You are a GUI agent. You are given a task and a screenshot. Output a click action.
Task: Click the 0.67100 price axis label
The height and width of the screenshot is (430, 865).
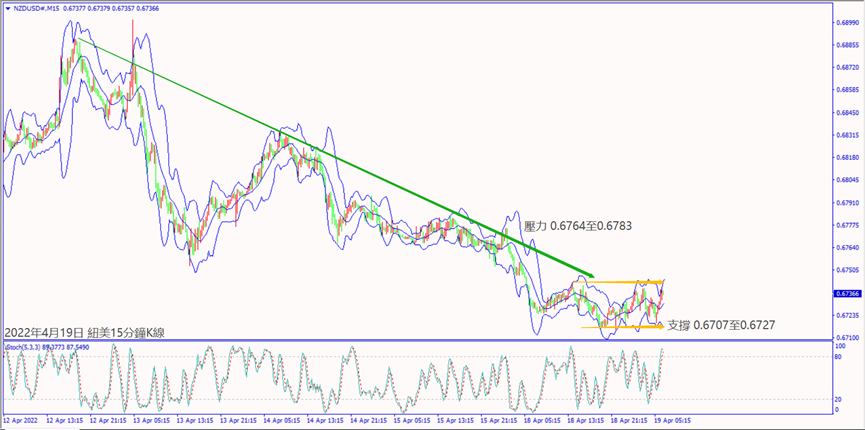845,338
